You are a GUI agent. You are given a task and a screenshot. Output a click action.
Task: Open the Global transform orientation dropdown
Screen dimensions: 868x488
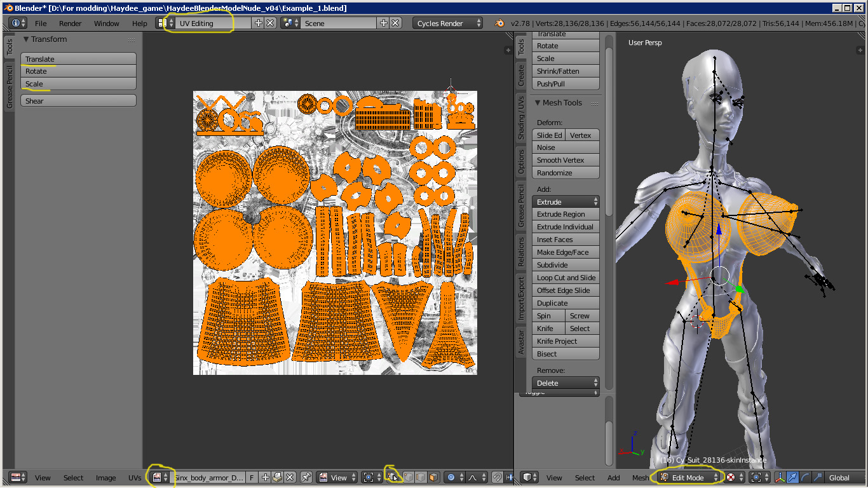coord(846,477)
